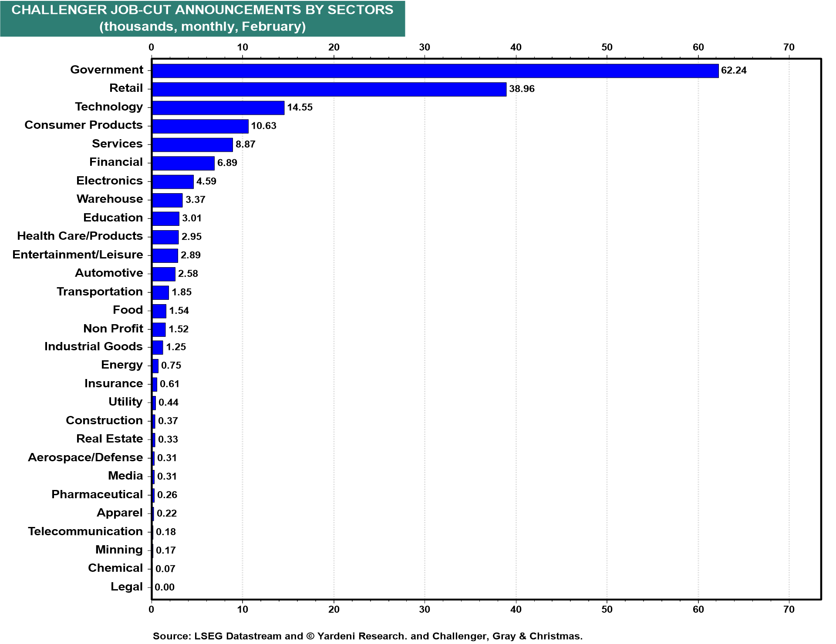Click the 38.96 data label
836x644 pixels.
(x=522, y=89)
